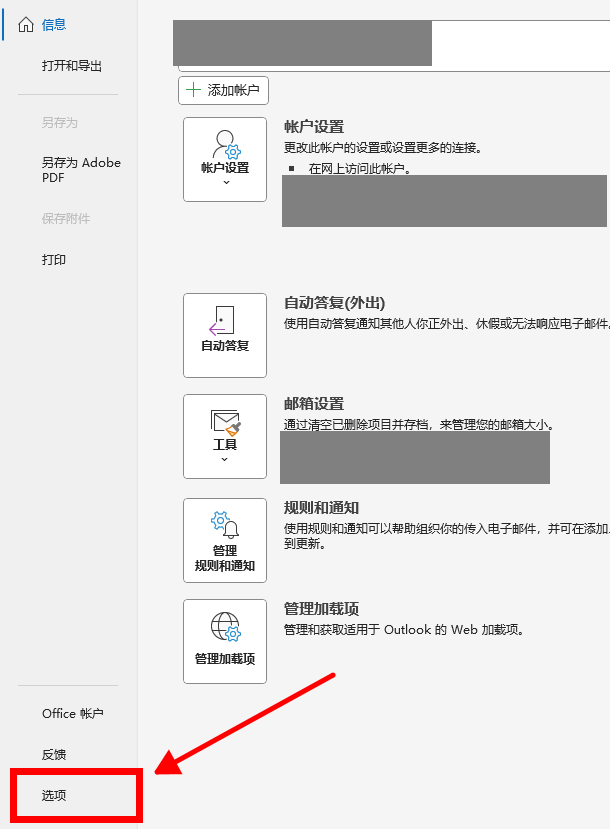Click the person-gear icon for 帐户设置

tap(225, 144)
